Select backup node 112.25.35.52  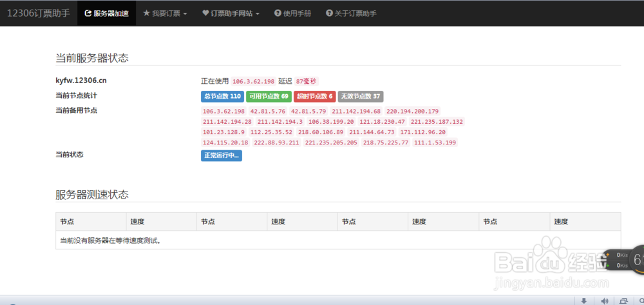click(x=272, y=132)
